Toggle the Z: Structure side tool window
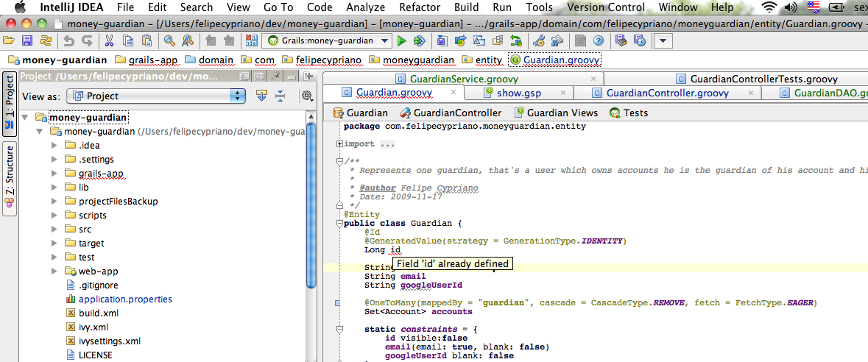This screenshot has width=868, height=362. [10, 179]
